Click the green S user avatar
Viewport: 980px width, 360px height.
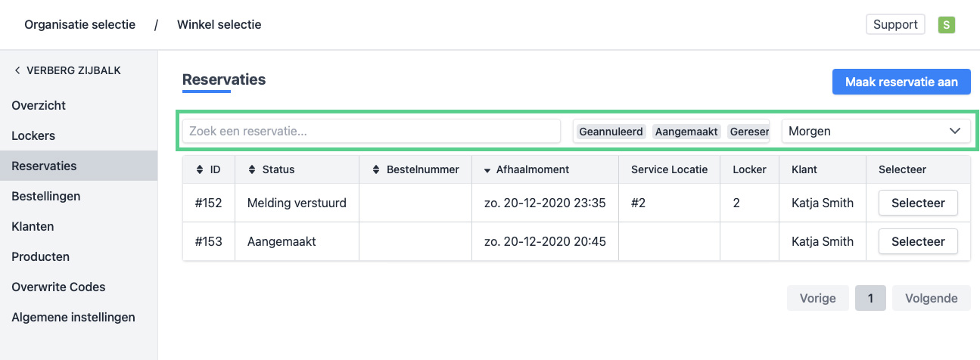pos(946,25)
